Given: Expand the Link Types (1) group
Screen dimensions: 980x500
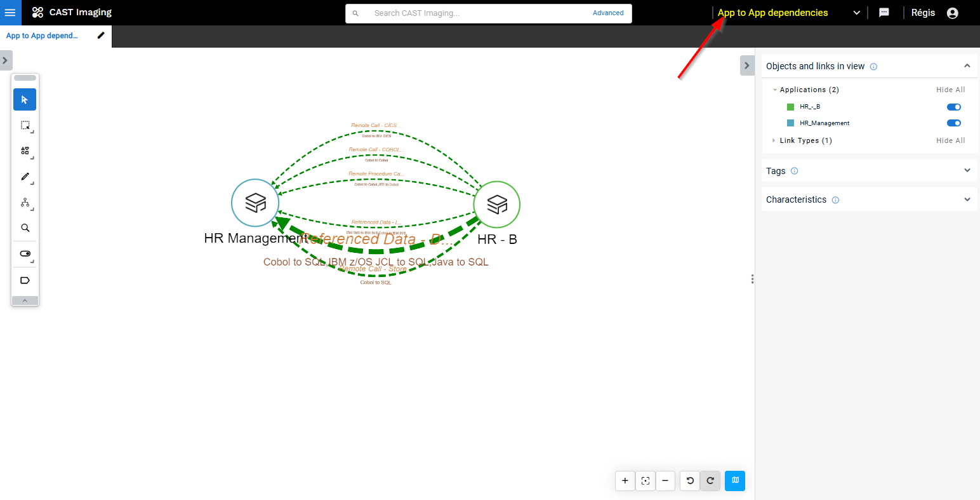Looking at the screenshot, I should click(774, 140).
